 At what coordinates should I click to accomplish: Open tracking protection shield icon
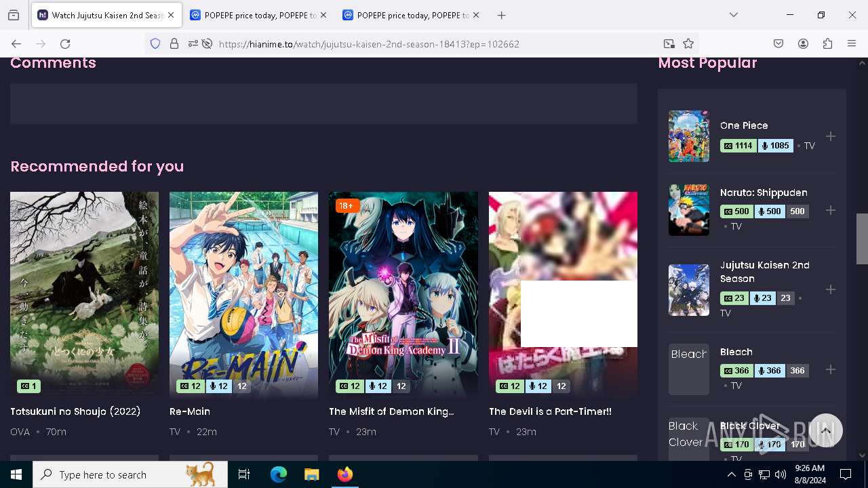pyautogui.click(x=155, y=43)
